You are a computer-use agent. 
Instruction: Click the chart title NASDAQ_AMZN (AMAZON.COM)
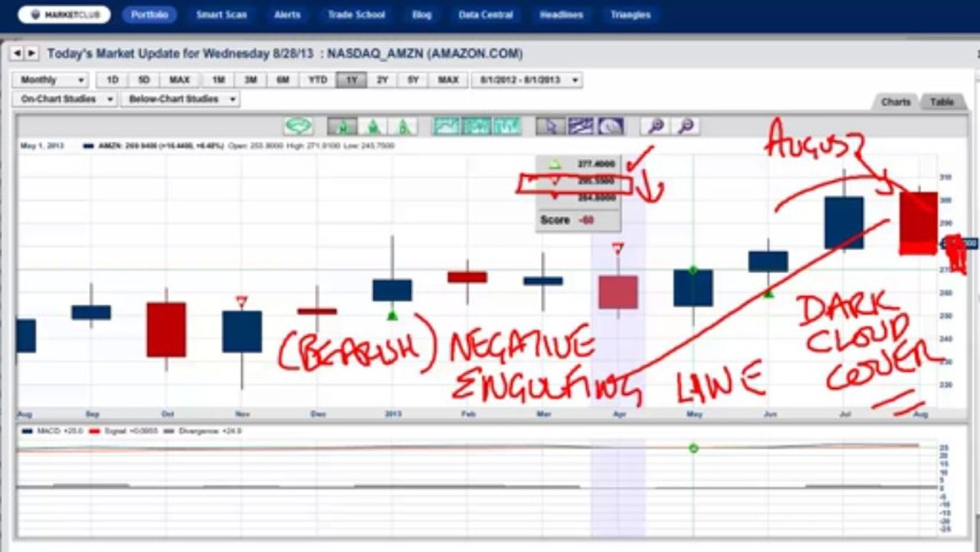pos(425,54)
